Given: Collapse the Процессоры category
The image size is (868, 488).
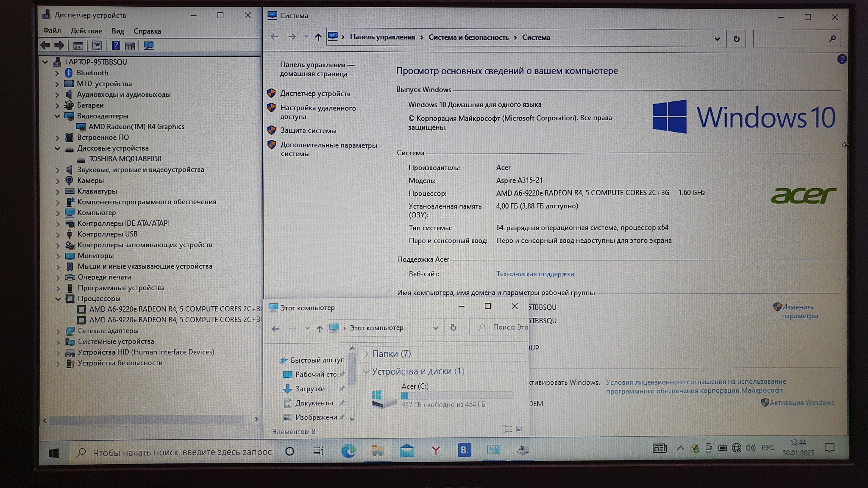Looking at the screenshot, I should coord(58,299).
